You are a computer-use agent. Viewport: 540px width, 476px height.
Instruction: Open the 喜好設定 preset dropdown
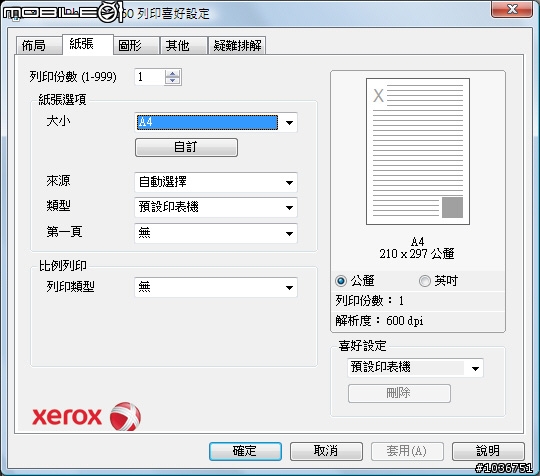click(415, 368)
